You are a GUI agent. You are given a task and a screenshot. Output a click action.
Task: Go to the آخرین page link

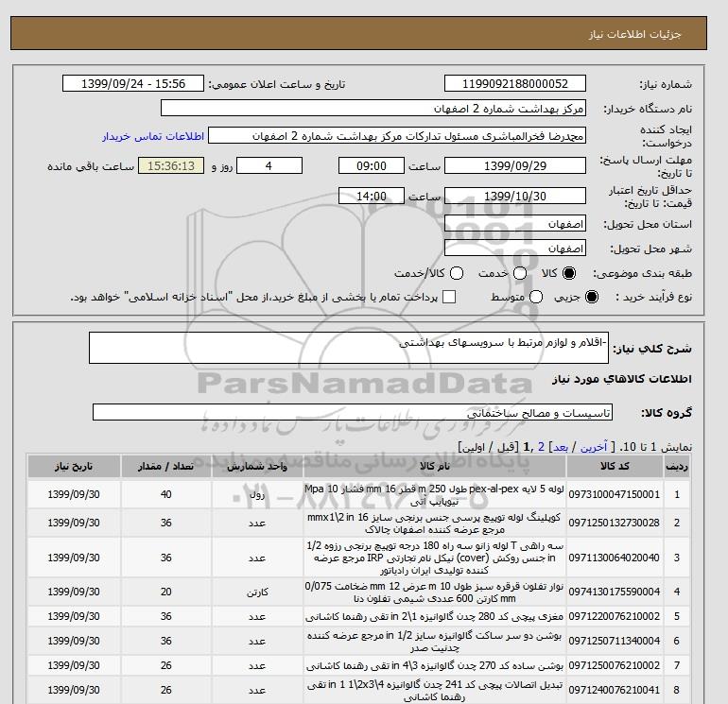[x=594, y=447]
